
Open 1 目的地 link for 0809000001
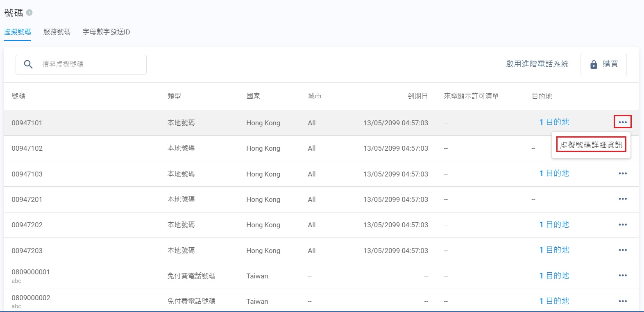[554, 276]
